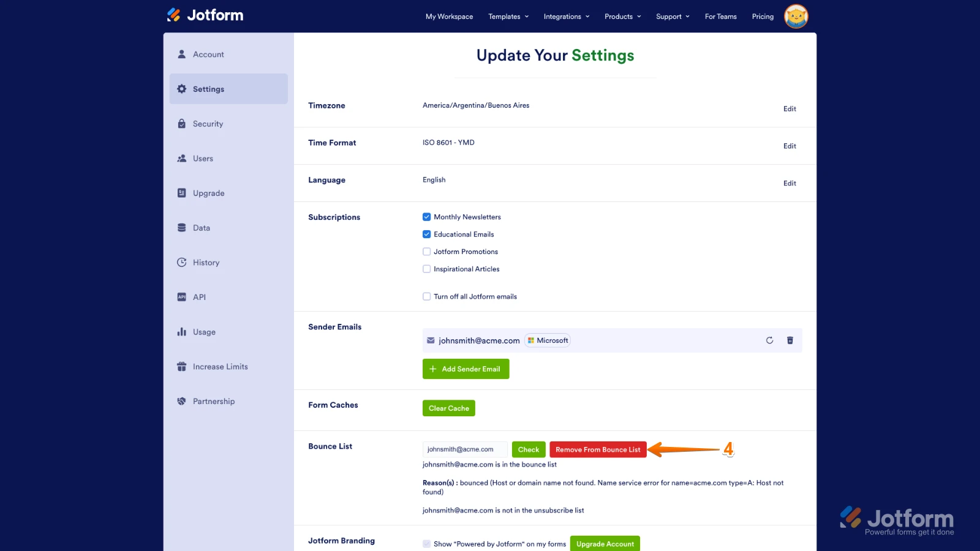Click the Account person icon in sidebar
Viewport: 980px width, 551px height.
[181, 54]
